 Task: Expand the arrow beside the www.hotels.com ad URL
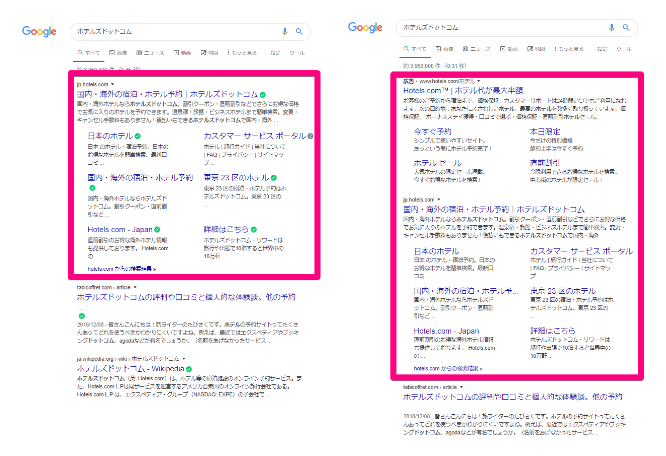pyautogui.click(x=479, y=81)
